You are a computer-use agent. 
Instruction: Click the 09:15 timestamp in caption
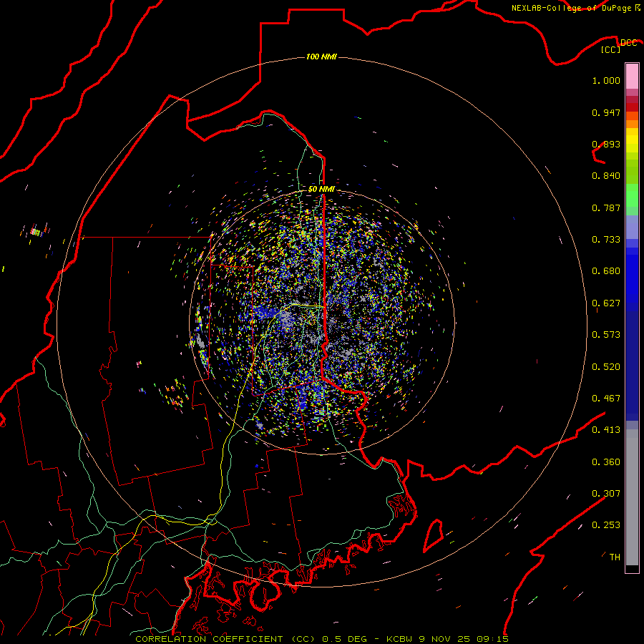coord(492,639)
